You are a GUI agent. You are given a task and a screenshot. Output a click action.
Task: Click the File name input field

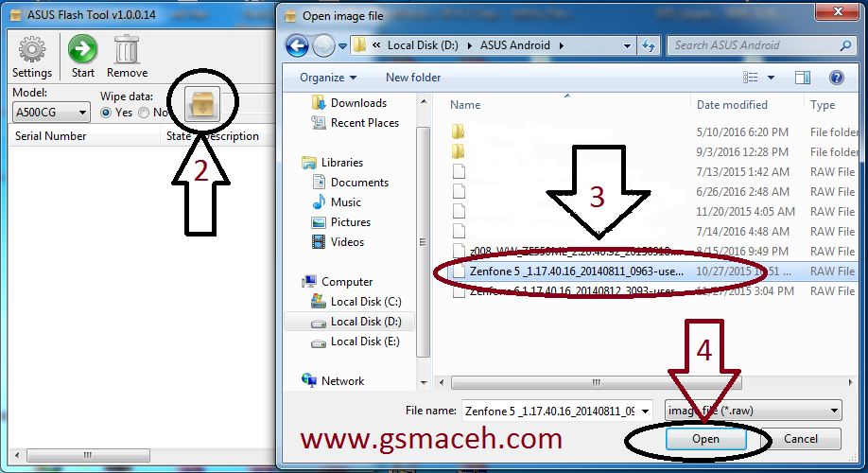pos(550,411)
